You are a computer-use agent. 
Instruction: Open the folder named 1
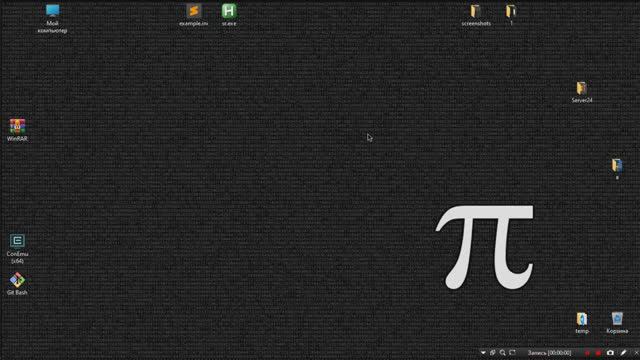(x=511, y=15)
